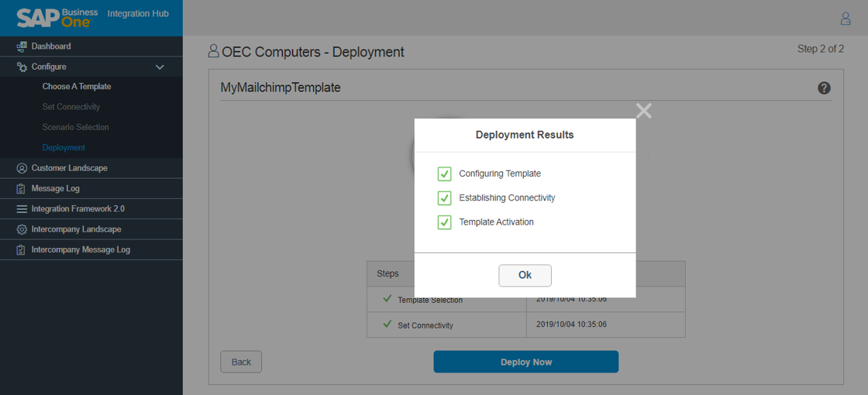Close the Deployment Results dialog with X
Viewport: 868px width, 395px height.
643,111
